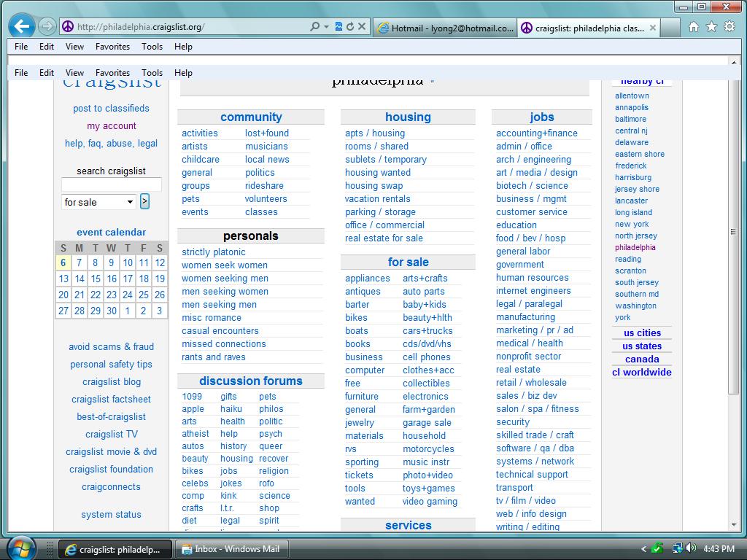Image resolution: width=747 pixels, height=560 pixels.
Task: Open the top File menu
Action: point(21,47)
